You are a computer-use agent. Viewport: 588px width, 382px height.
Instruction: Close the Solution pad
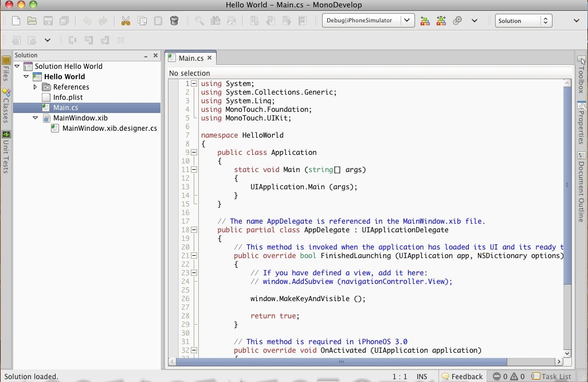pos(156,55)
